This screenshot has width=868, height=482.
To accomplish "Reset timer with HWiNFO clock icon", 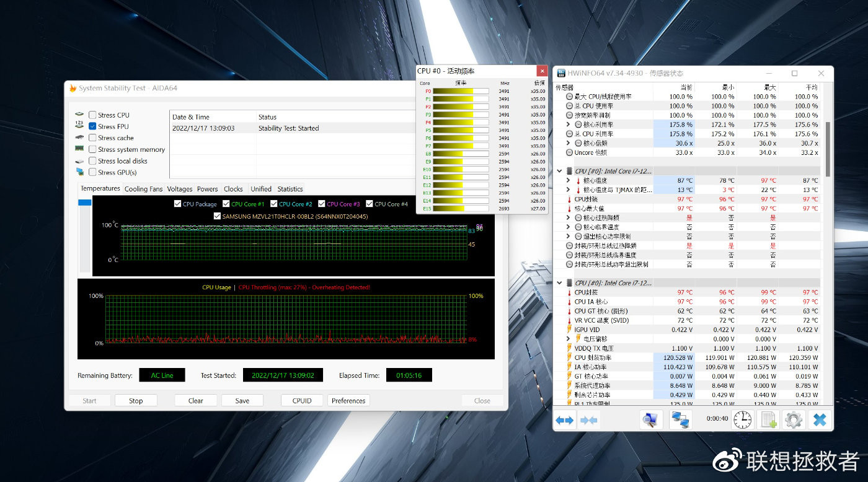I will 742,419.
